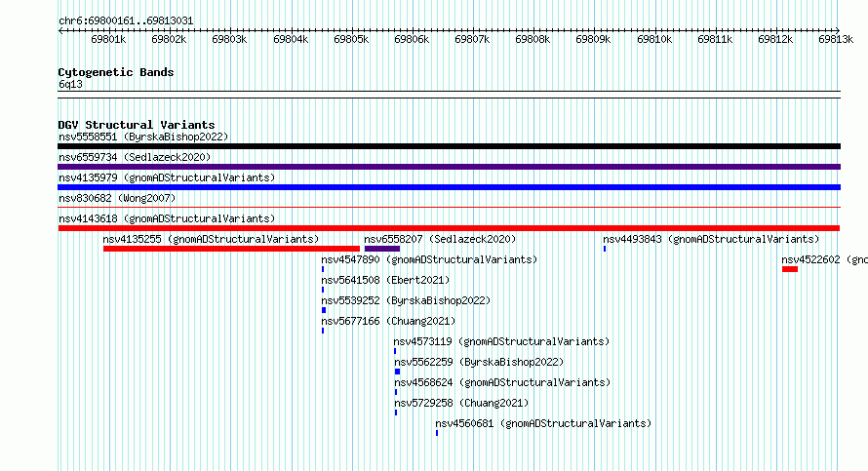Click the 69809k ruler label
This screenshot has height=471, width=868.
click(593, 39)
